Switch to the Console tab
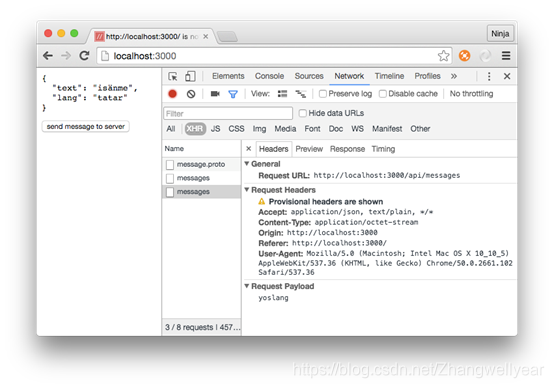Viewport: 554px width, 388px height. pos(269,76)
